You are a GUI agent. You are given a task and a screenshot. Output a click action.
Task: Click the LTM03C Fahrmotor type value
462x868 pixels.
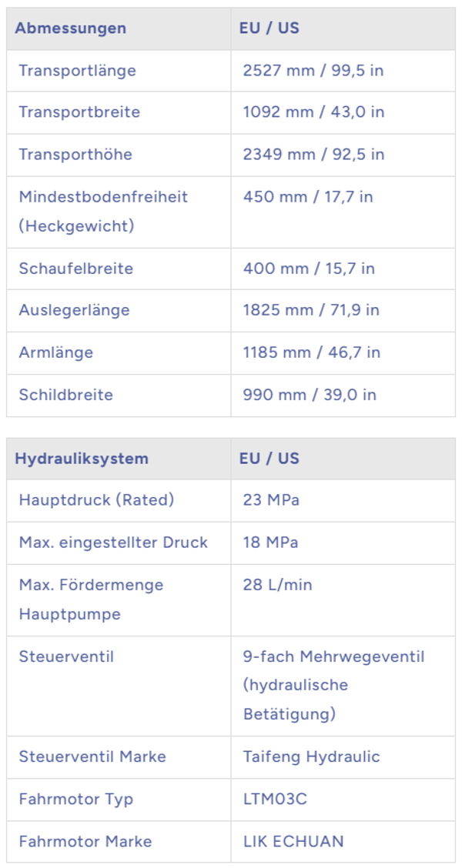[275, 799]
